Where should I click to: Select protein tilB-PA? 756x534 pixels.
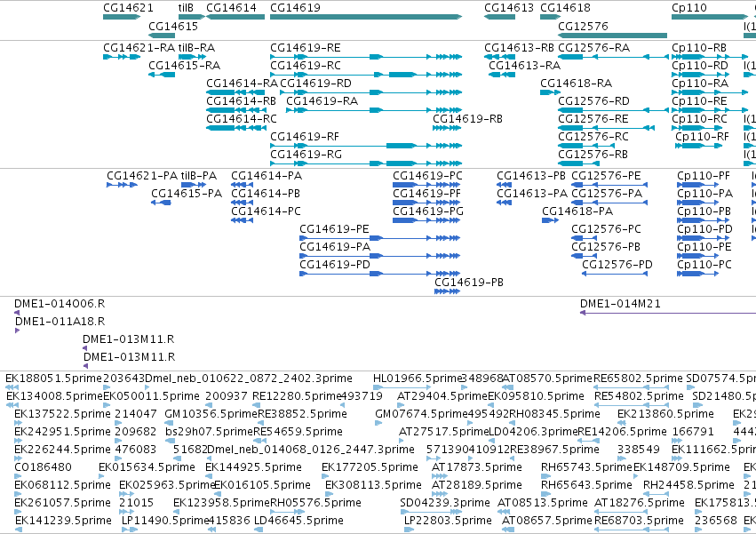(x=199, y=176)
